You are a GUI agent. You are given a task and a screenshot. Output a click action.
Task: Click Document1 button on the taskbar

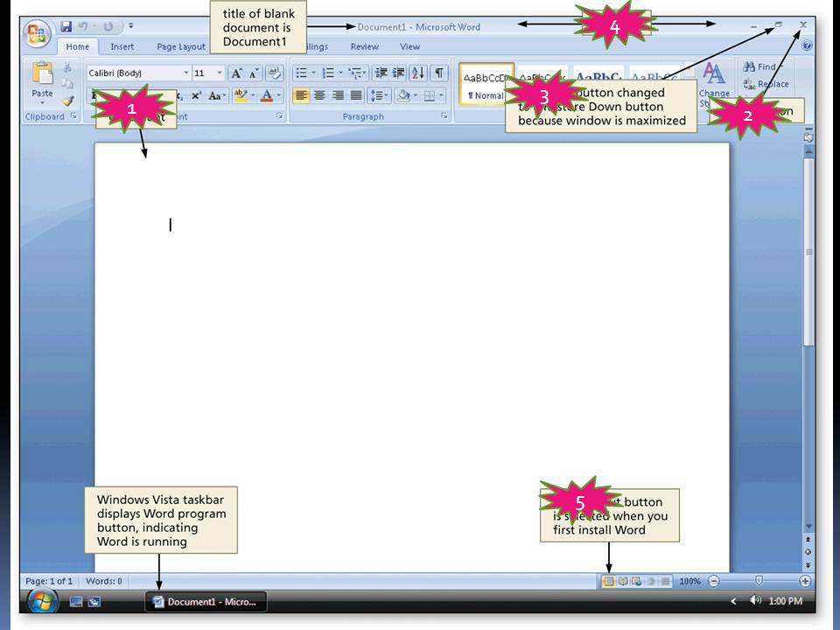pyautogui.click(x=206, y=602)
